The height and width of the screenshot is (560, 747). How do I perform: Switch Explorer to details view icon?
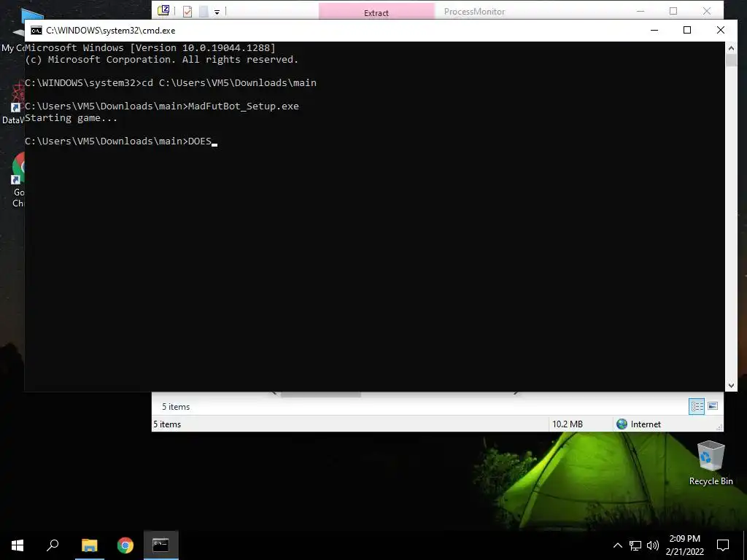697,406
